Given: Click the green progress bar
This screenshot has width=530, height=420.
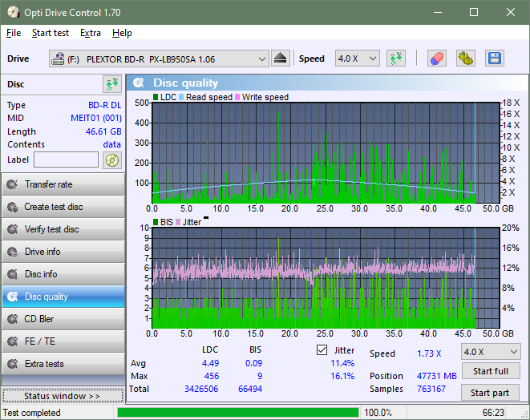Looking at the screenshot, I should [x=237, y=413].
